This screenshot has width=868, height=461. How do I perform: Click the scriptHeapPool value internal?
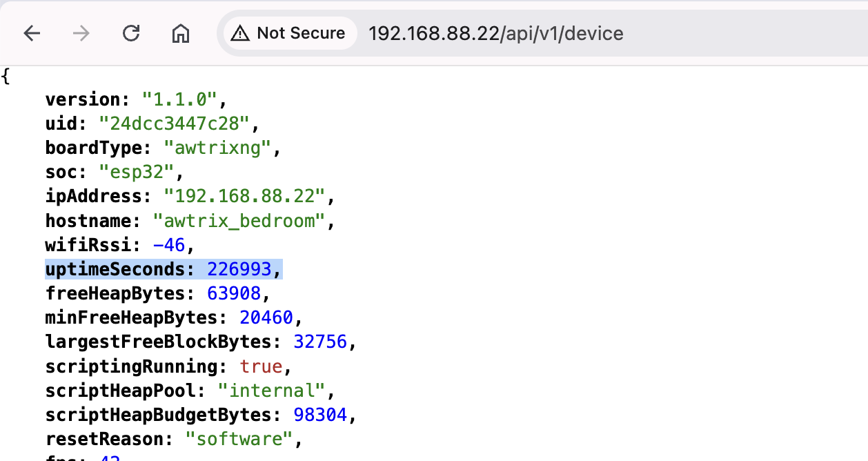[x=271, y=391]
